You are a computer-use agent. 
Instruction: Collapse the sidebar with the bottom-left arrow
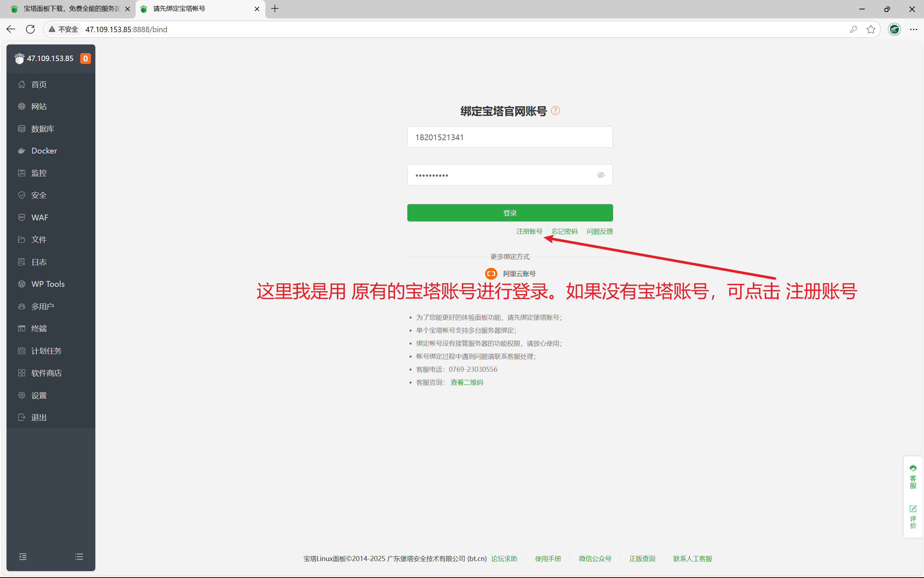coord(22,557)
